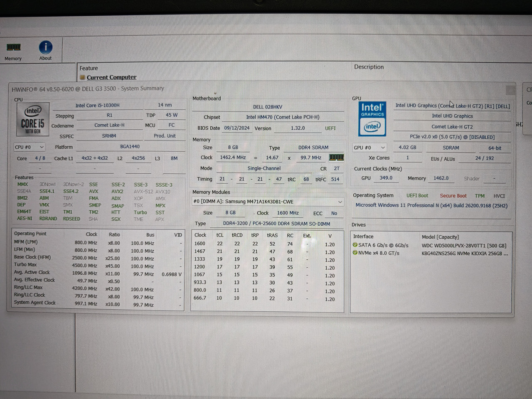Click the memory module icon beside 99.7 MHz
Screen dimensions: 532x399
point(336,158)
